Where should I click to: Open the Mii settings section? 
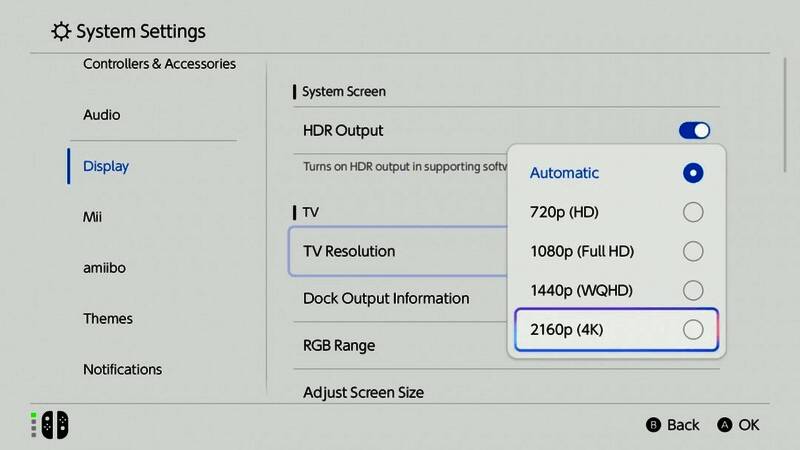(93, 217)
